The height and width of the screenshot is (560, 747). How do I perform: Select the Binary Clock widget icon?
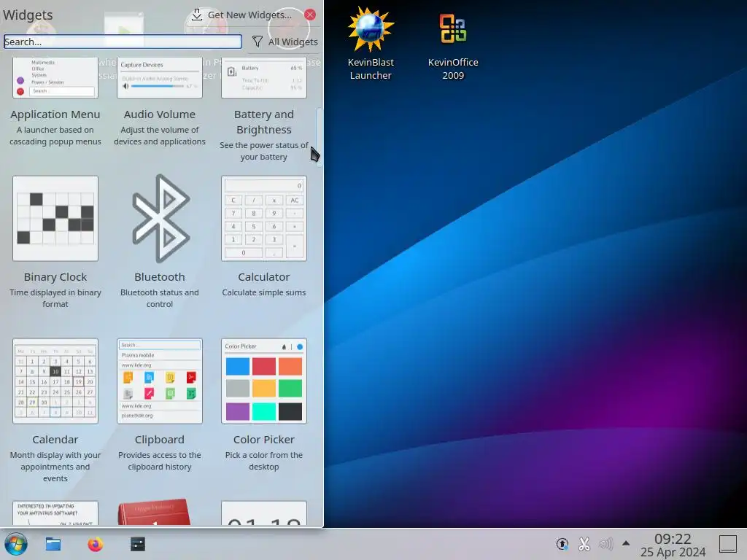pos(55,219)
